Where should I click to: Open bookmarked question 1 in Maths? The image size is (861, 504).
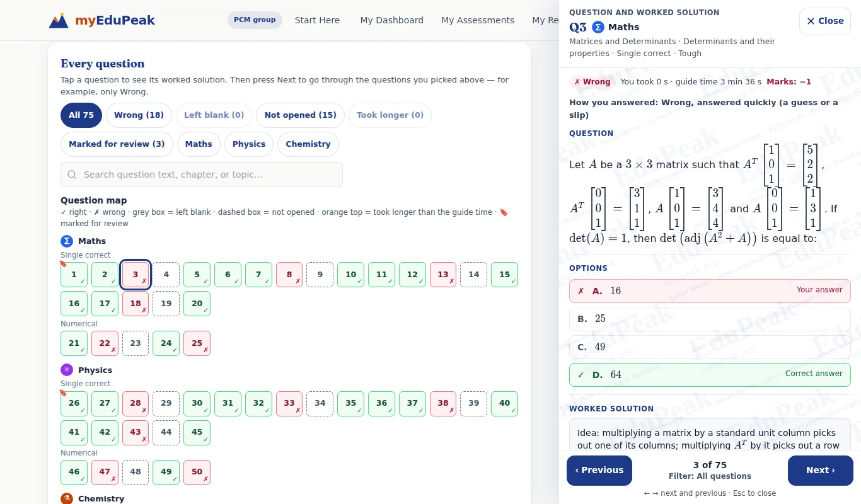[x=74, y=275]
